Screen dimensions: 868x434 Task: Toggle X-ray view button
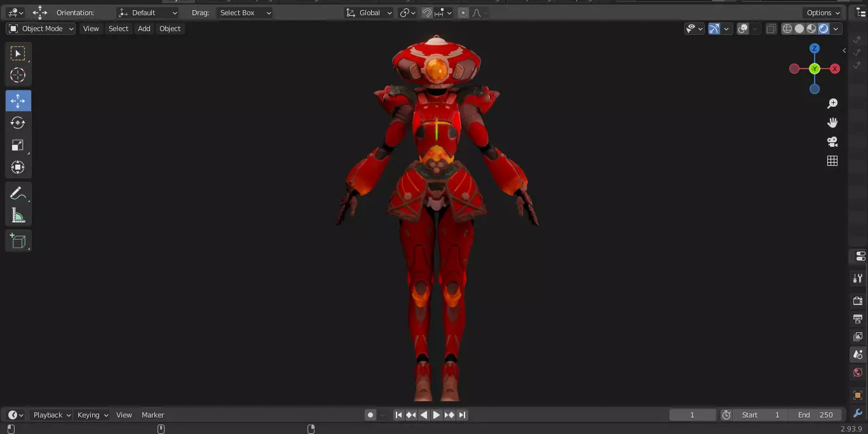[x=771, y=29]
